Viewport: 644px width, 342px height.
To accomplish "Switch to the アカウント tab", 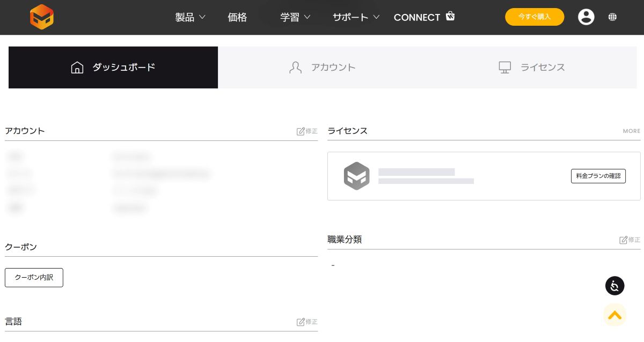I will (x=323, y=68).
